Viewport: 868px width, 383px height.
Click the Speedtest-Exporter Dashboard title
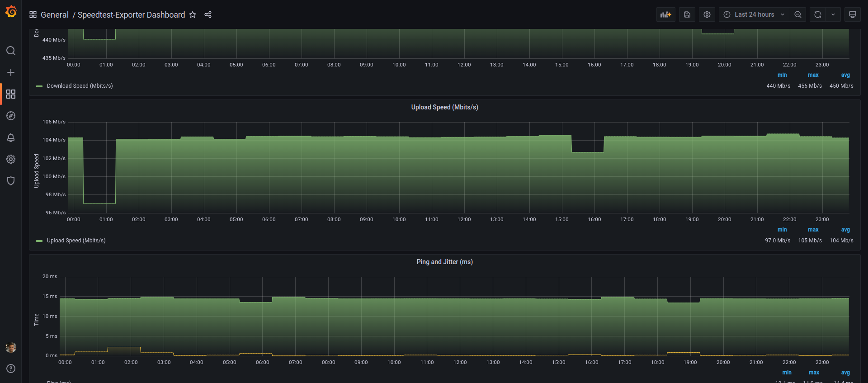[x=132, y=14]
